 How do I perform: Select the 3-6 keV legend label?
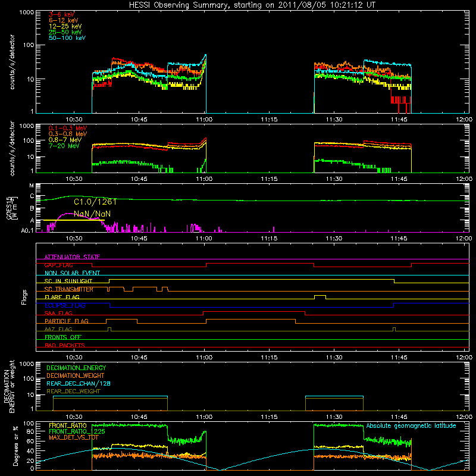[x=61, y=14]
